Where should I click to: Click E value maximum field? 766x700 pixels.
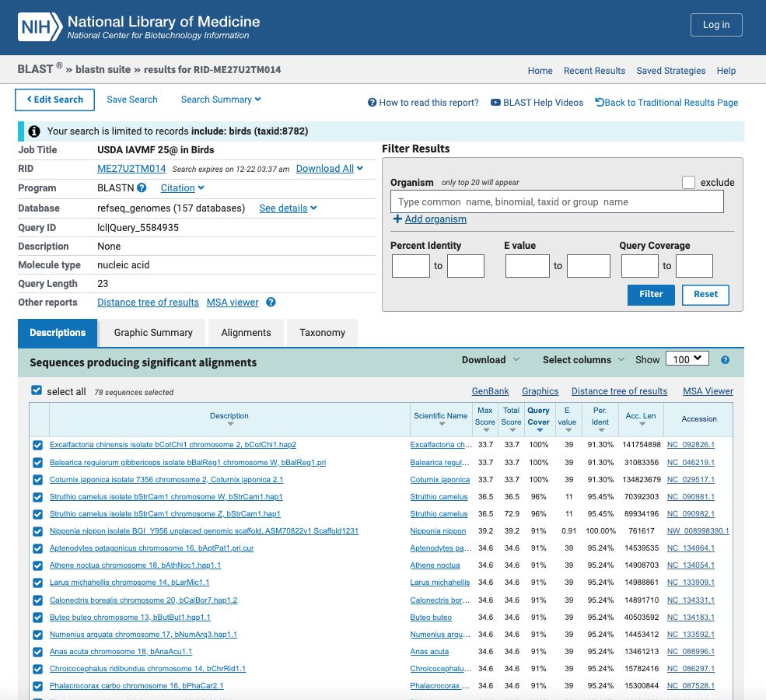(588, 266)
